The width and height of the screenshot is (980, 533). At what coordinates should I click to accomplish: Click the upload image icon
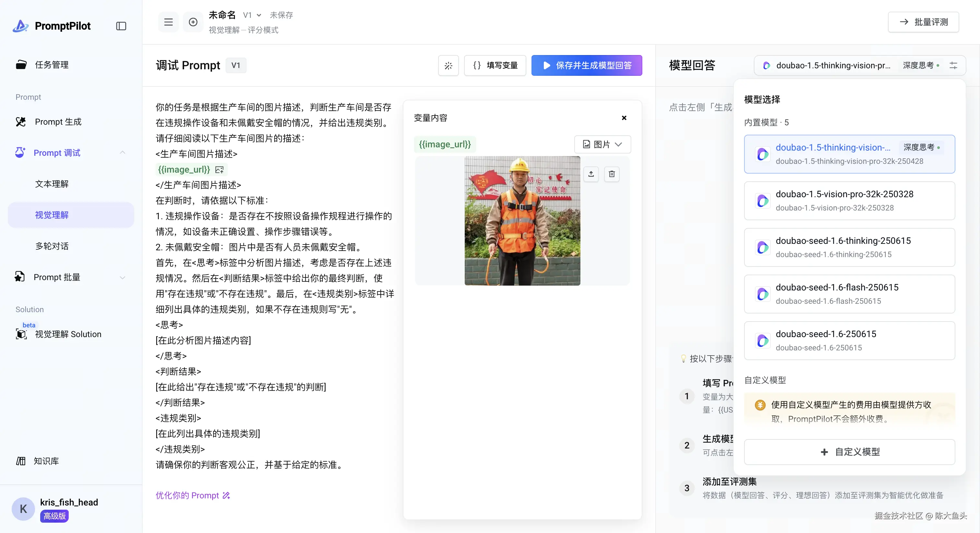coord(591,174)
